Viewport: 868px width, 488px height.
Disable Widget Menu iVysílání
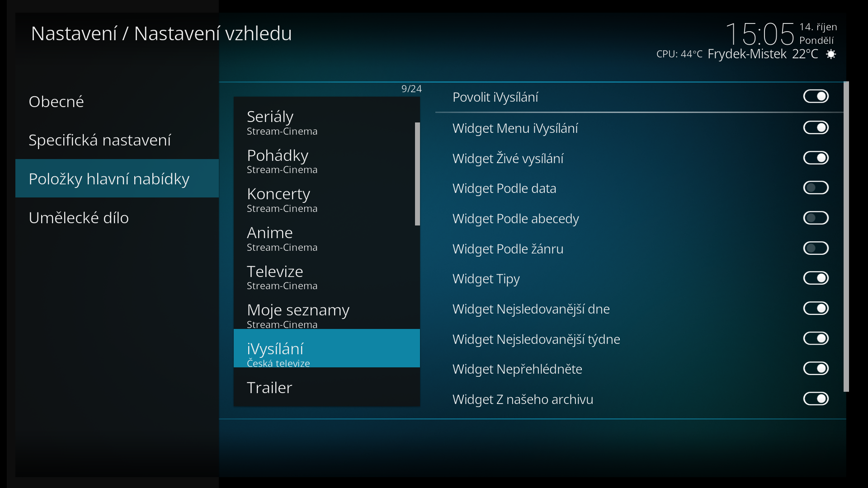point(816,127)
